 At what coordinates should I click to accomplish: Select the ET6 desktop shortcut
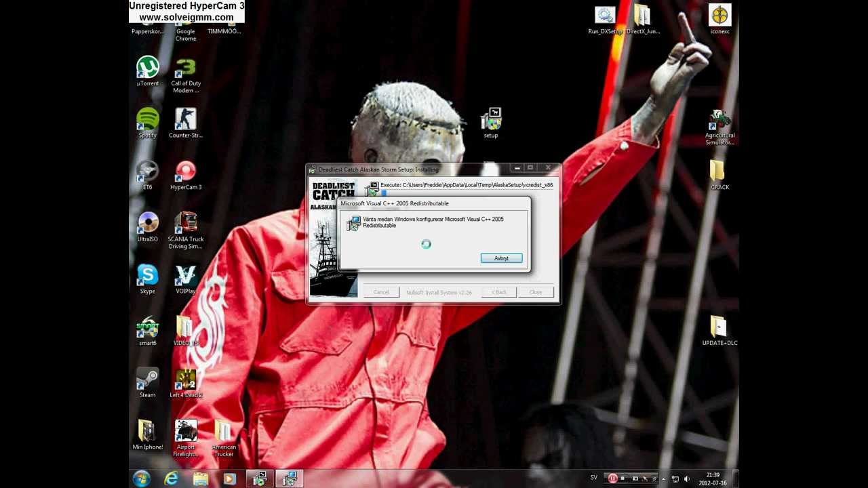148,176
